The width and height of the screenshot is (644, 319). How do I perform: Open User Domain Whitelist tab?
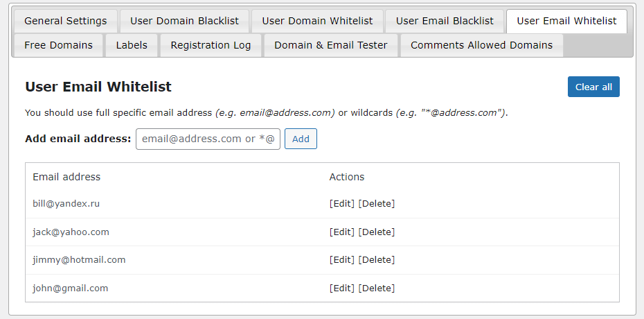(x=317, y=21)
